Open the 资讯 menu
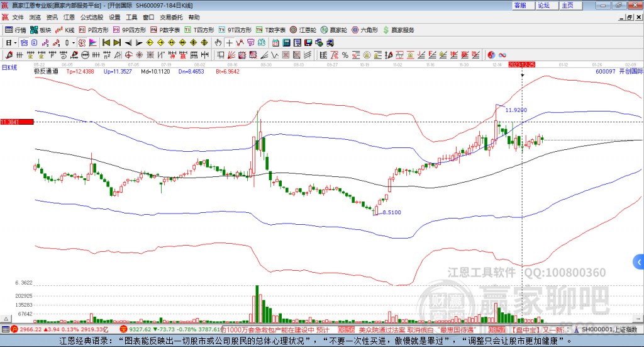Viewport: 644px width, 347px height. tap(52, 17)
